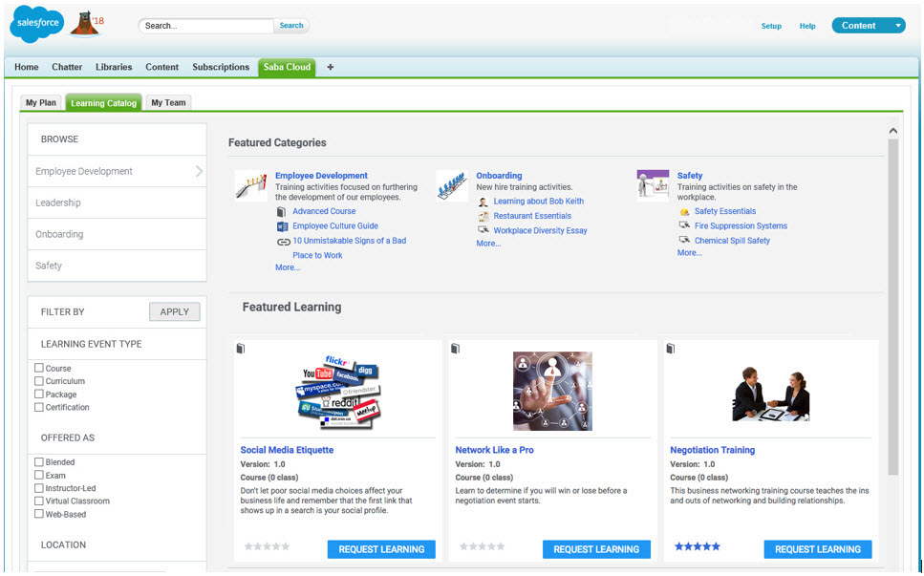Click More under Employee Development
Screen dimensions: 924x576
pos(288,267)
